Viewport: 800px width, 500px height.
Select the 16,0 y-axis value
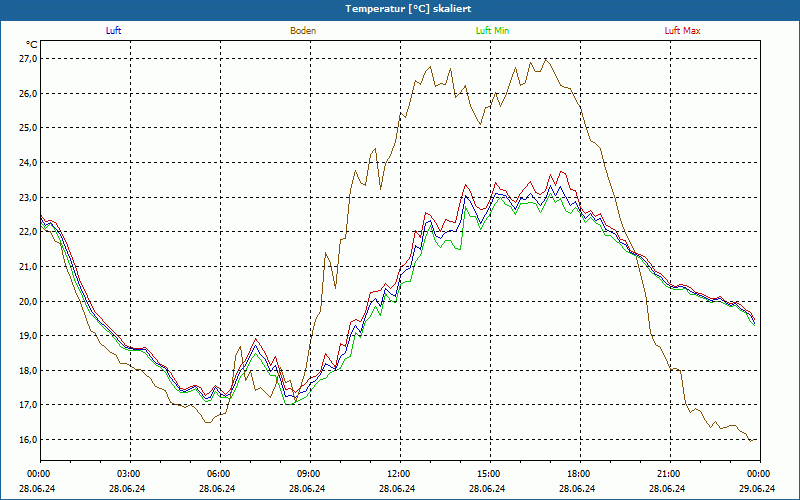[28, 439]
